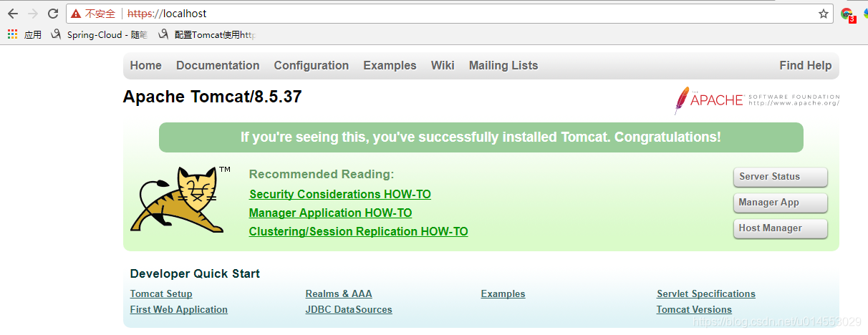Click the Tomcat cat mascot image
This screenshot has width=868, height=335.
point(180,199)
